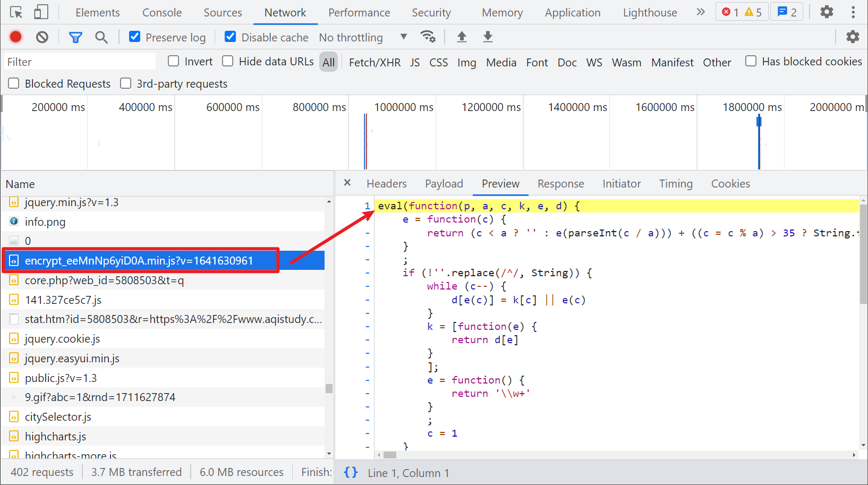Open the network search magnifier
This screenshot has width=868, height=485.
tap(101, 37)
